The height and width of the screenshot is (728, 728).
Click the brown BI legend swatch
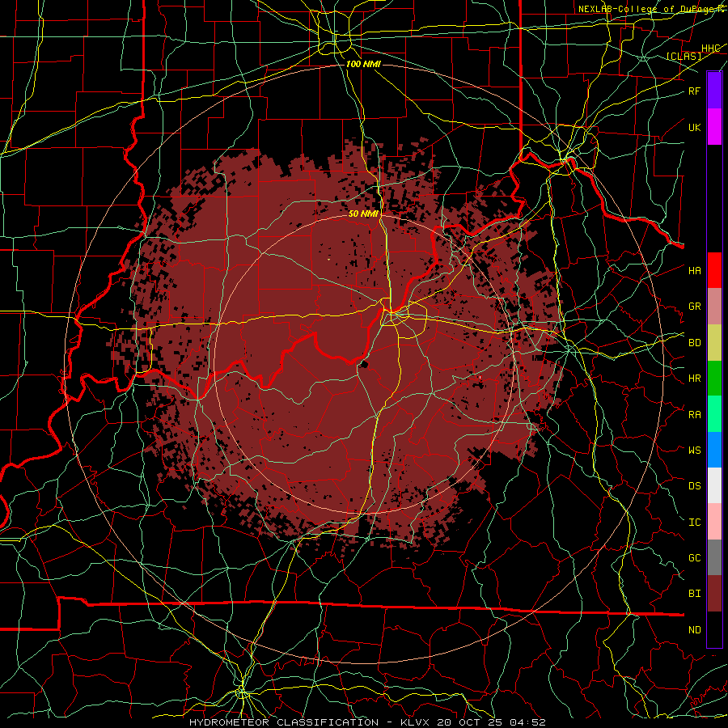[x=714, y=594]
